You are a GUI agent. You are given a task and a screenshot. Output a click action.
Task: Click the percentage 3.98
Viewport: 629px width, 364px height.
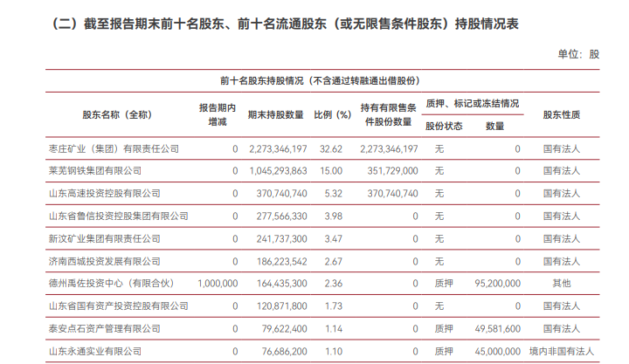[x=334, y=216]
